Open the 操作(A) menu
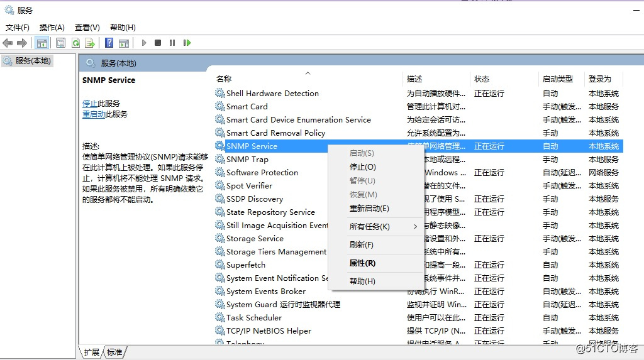The width and height of the screenshot is (644, 360). [x=52, y=28]
